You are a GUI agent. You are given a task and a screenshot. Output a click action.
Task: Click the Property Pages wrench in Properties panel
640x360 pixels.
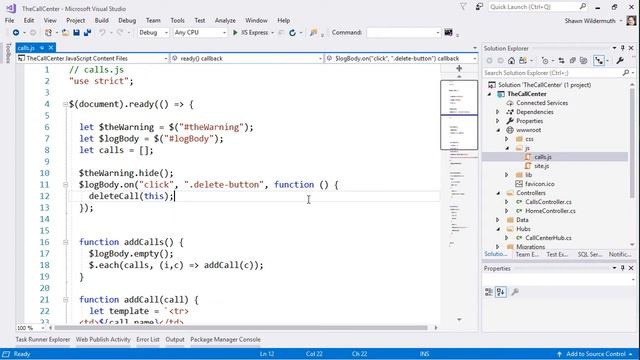click(515, 292)
